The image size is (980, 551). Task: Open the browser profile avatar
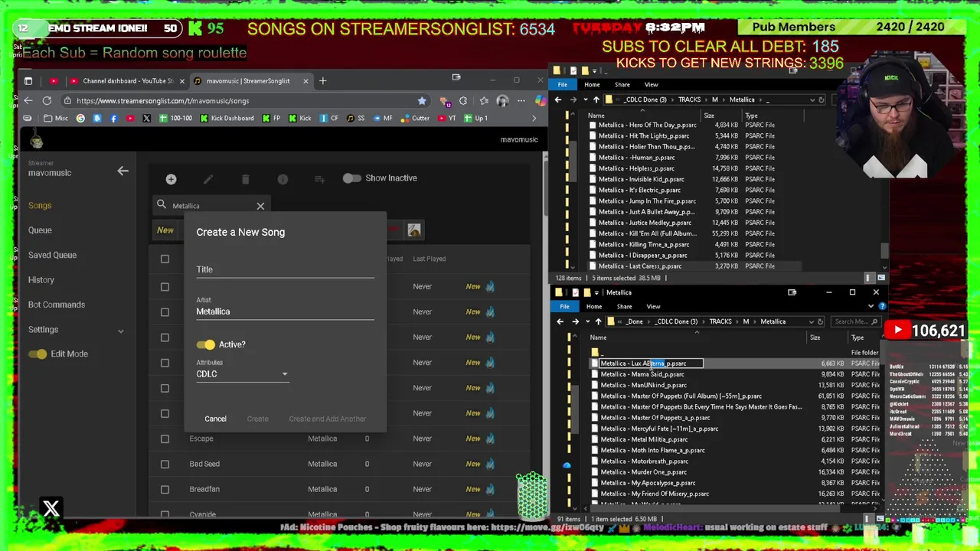click(x=502, y=100)
